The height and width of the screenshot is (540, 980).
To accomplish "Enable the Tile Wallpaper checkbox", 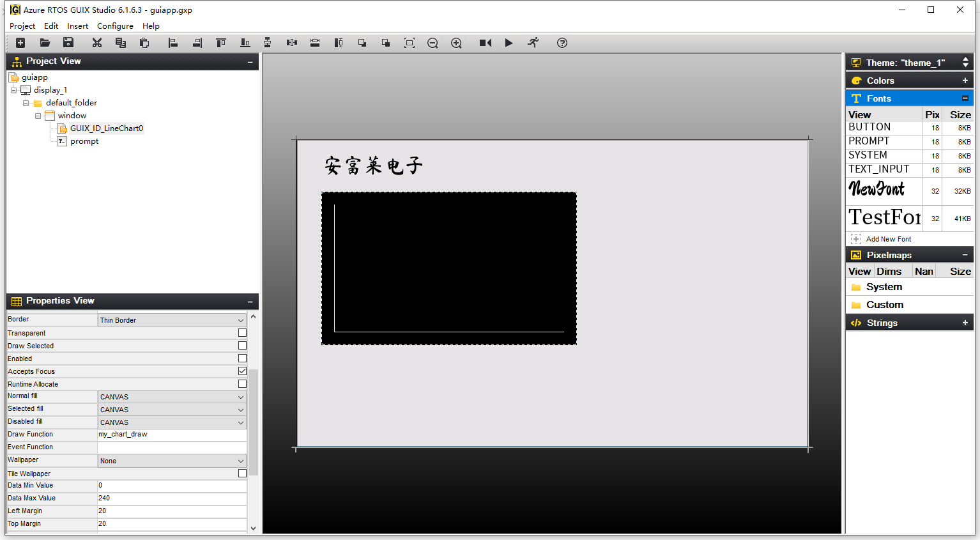I will [x=242, y=474].
